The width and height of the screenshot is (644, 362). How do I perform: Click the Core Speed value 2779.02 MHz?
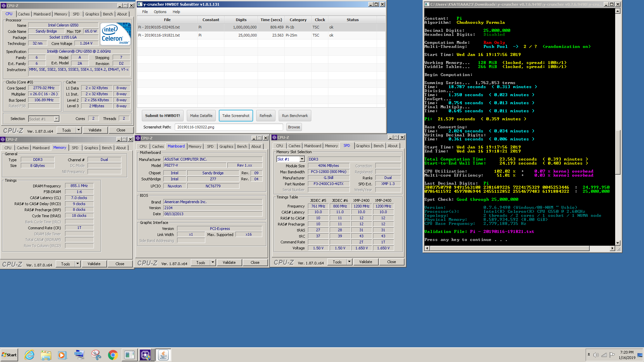coord(44,88)
